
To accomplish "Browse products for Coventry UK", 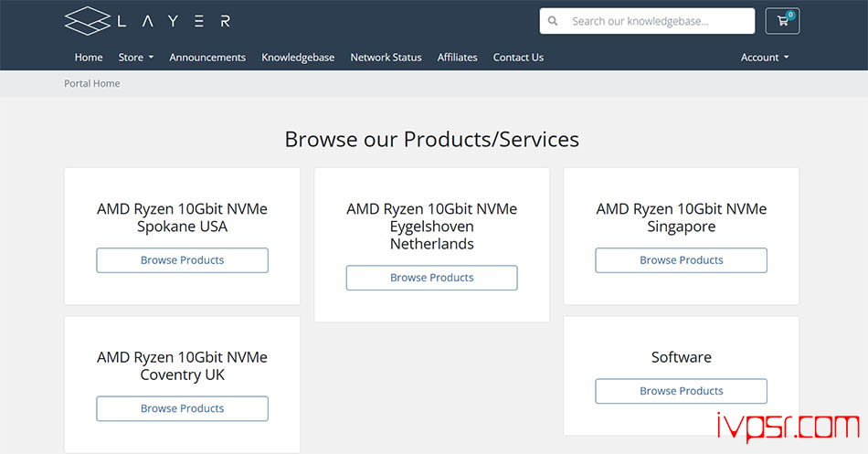I will 182,408.
